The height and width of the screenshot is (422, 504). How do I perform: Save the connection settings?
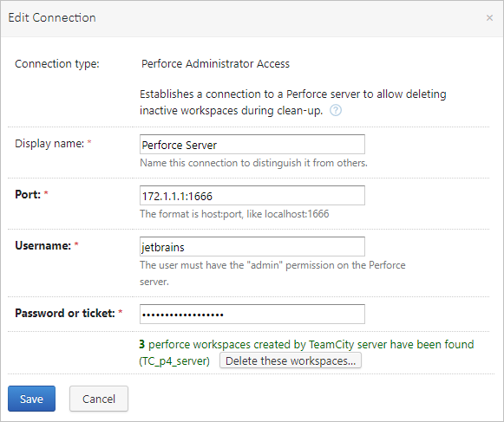(31, 399)
